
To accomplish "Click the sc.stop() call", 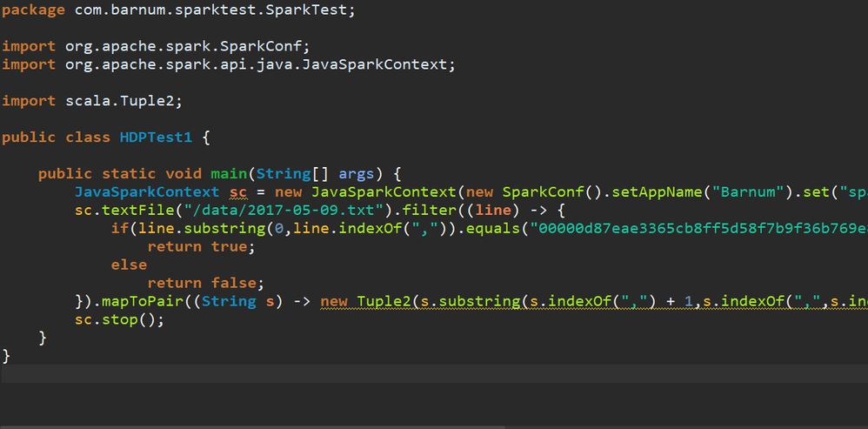I will 119,320.
